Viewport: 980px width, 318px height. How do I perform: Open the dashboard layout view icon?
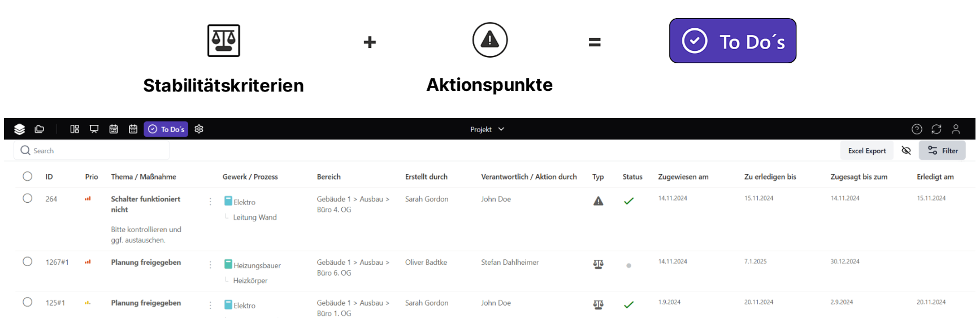point(75,129)
